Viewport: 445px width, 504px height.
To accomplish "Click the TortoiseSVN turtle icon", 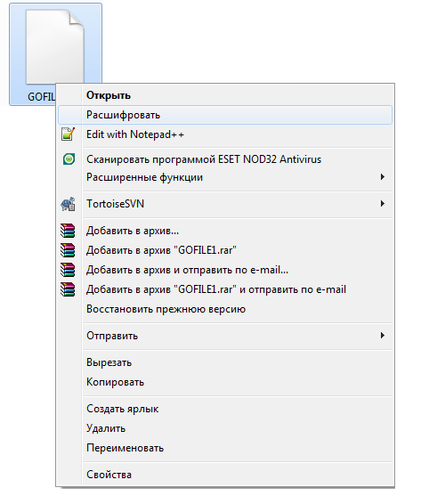I will pyautogui.click(x=68, y=204).
